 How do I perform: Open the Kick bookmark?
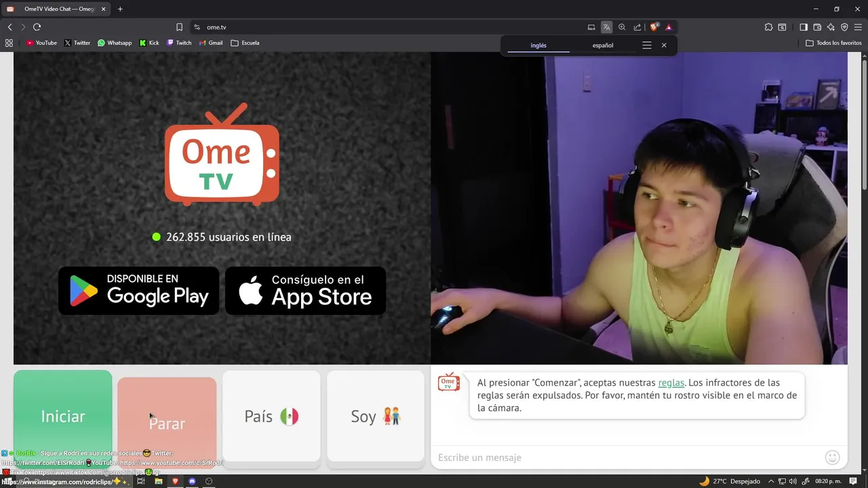click(149, 43)
